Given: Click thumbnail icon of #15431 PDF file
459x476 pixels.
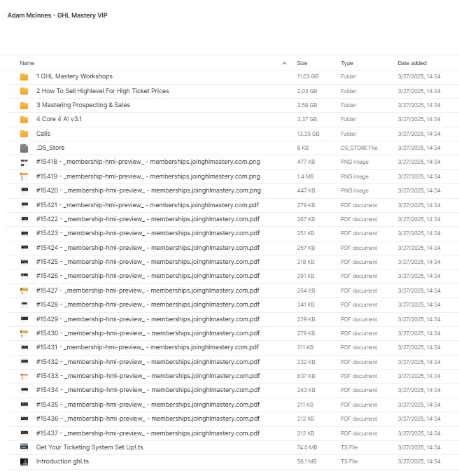Looking at the screenshot, I should [x=24, y=347].
